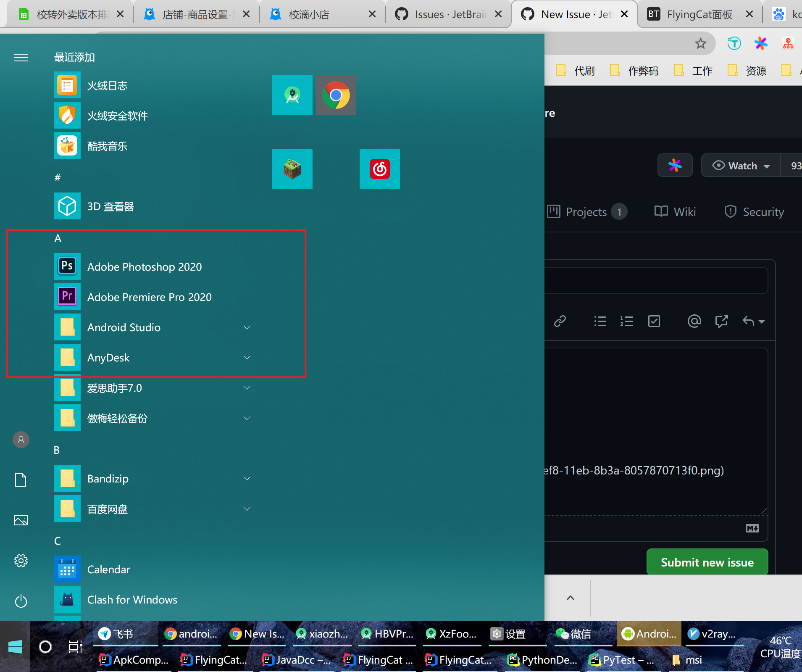Click the power button in the Start menu
This screenshot has width=802, height=672.
[x=21, y=601]
